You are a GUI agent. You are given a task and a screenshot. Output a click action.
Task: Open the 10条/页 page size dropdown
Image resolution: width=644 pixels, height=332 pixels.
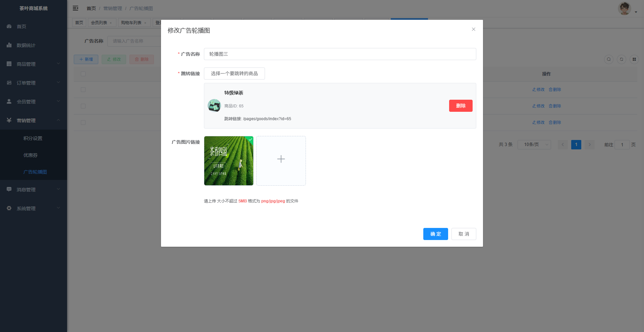click(534, 145)
